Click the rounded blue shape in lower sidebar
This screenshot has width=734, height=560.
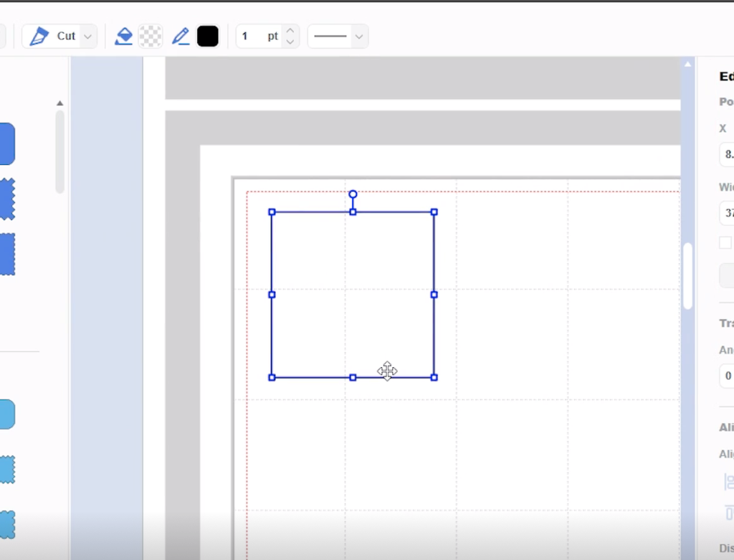6,414
